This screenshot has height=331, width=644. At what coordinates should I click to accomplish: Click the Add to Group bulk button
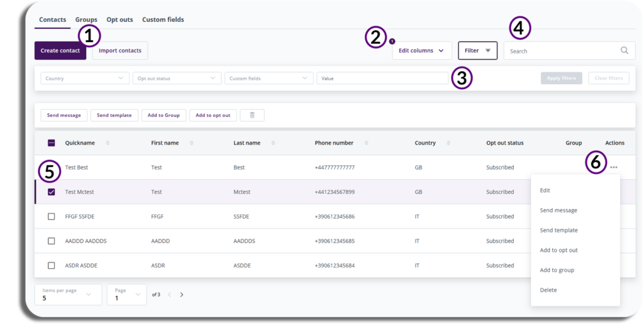[164, 116]
